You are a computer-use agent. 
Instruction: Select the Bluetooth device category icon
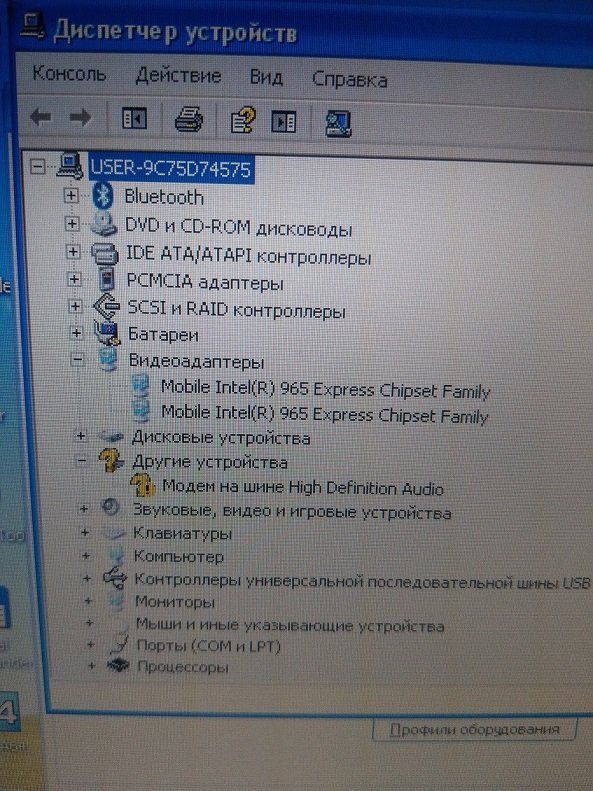pos(103,195)
